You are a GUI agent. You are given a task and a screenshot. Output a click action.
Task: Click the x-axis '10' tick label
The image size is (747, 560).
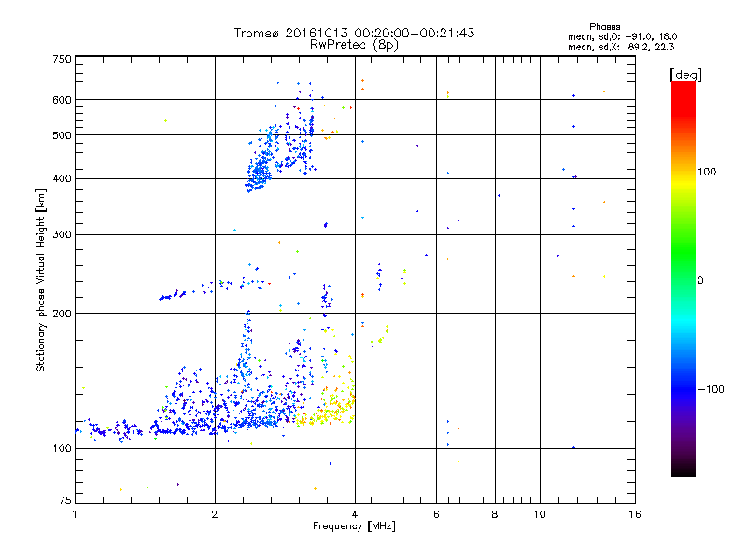540,514
